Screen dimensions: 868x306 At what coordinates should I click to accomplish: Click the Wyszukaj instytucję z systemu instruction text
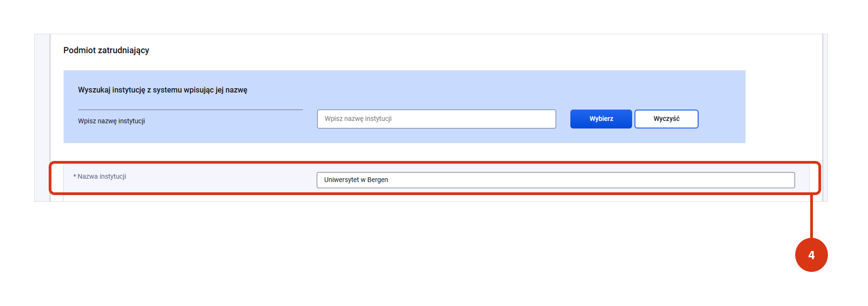162,90
